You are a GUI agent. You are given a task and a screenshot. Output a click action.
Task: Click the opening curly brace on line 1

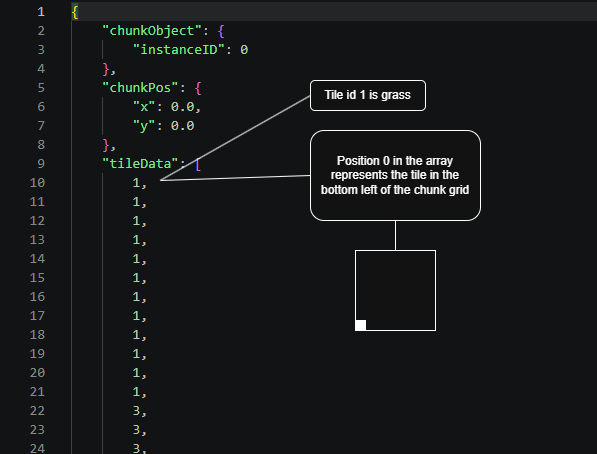[x=75, y=12]
